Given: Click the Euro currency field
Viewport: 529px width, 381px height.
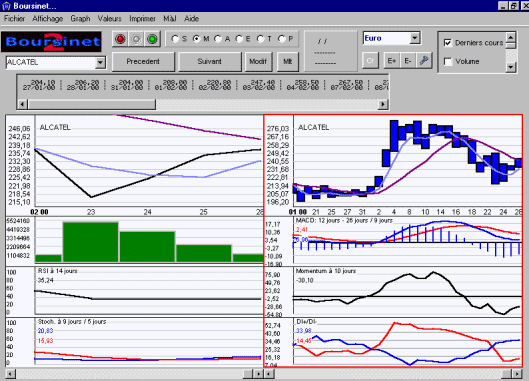Looking at the screenshot, I should coord(387,38).
